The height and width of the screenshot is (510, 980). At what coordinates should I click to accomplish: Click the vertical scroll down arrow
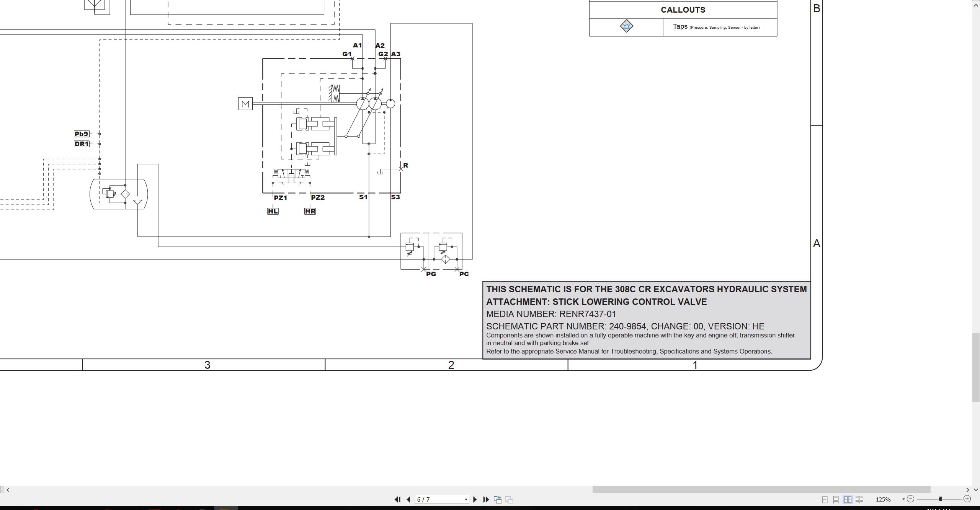tap(976, 490)
